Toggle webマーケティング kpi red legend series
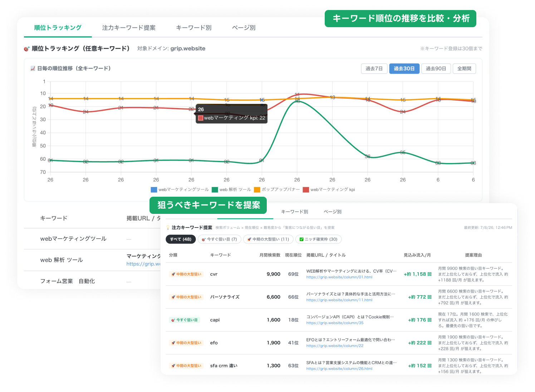The image size is (535, 392). [x=329, y=190]
